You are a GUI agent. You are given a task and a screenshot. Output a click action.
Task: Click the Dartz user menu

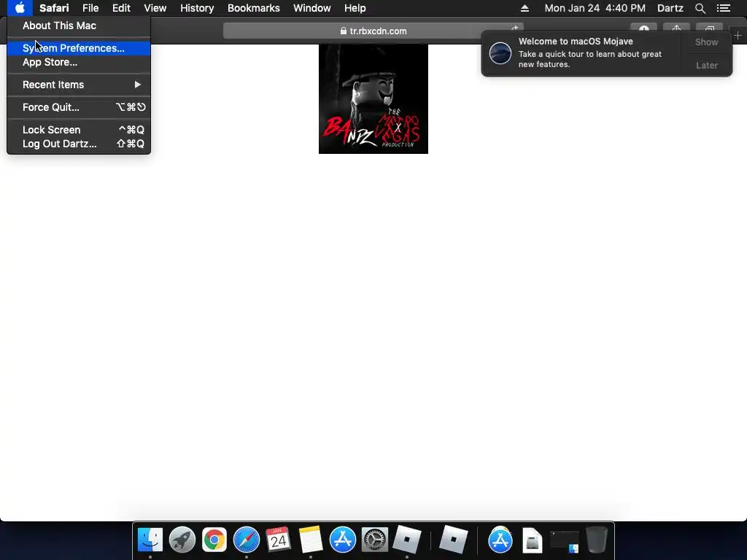tap(670, 8)
